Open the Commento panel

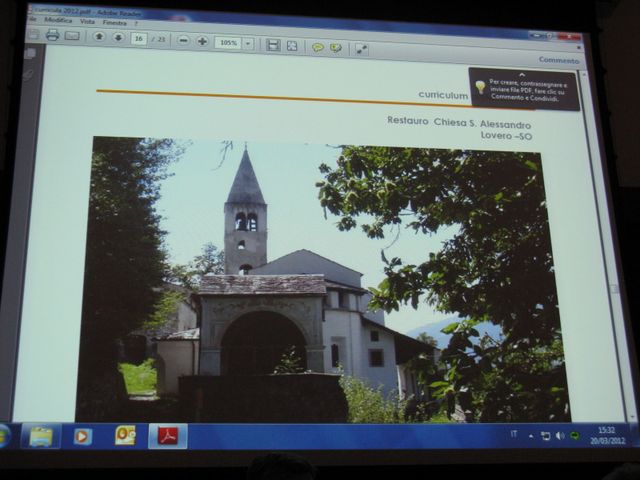pos(559,60)
